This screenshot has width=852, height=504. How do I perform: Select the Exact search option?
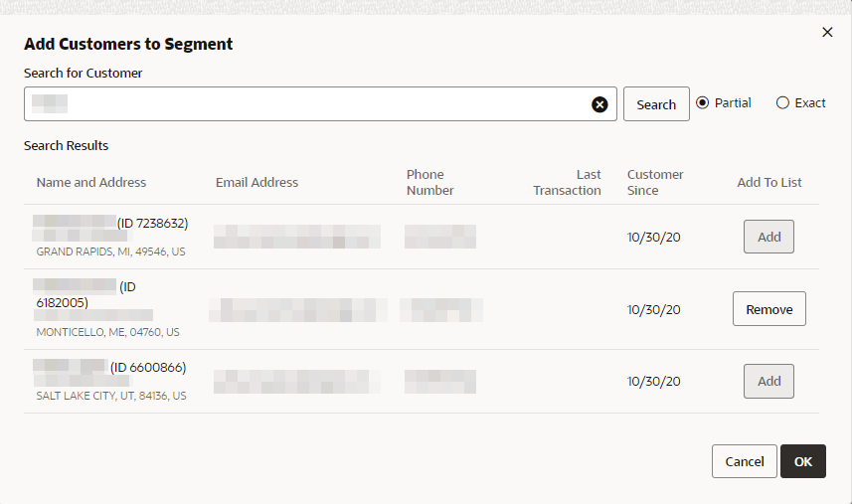782,103
